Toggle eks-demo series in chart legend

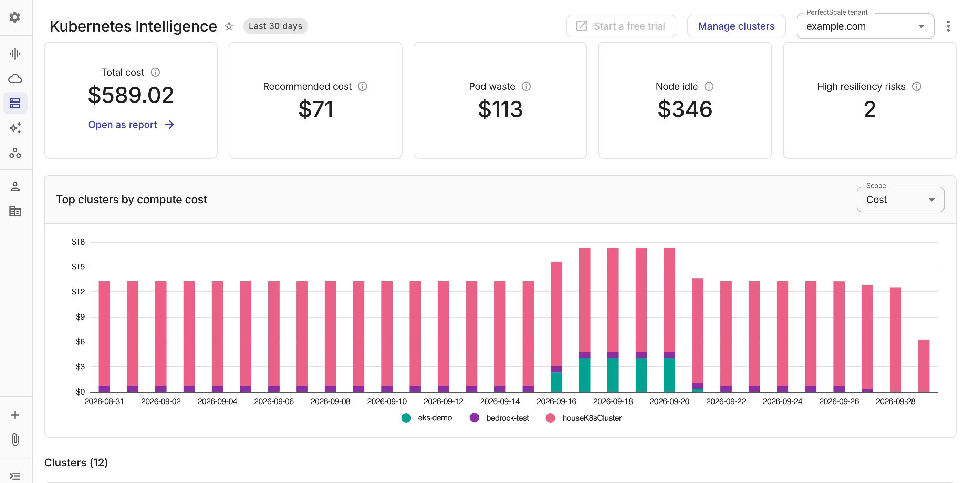pos(426,418)
